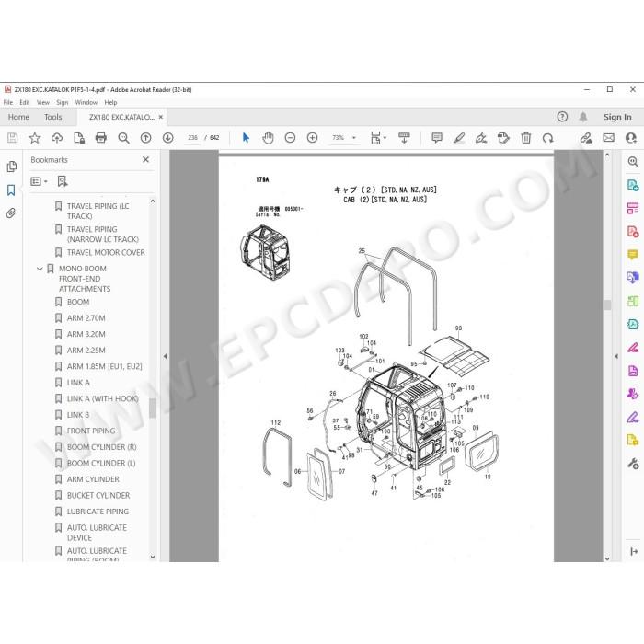Click the Delete trash icon
644x644 pixels.
[x=525, y=138]
